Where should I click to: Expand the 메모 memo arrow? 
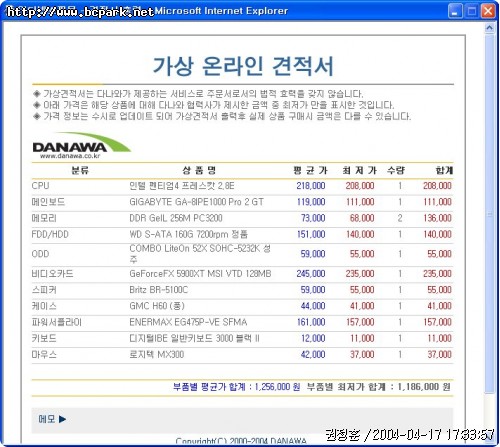click(x=62, y=419)
